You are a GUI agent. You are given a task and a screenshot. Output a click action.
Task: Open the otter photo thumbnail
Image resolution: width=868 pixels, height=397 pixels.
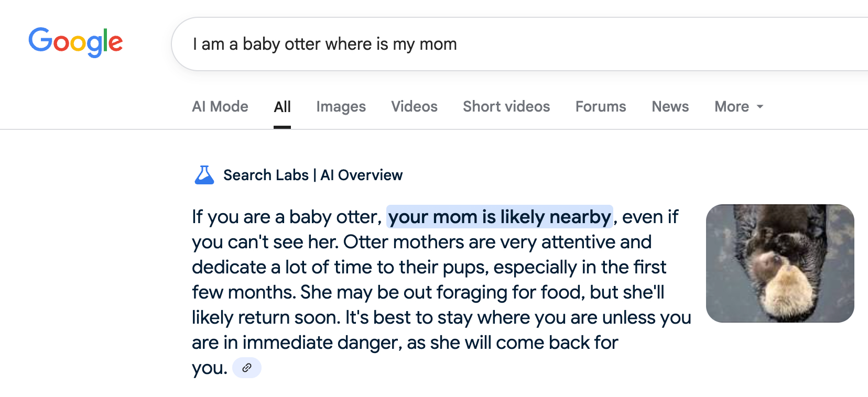click(x=780, y=263)
